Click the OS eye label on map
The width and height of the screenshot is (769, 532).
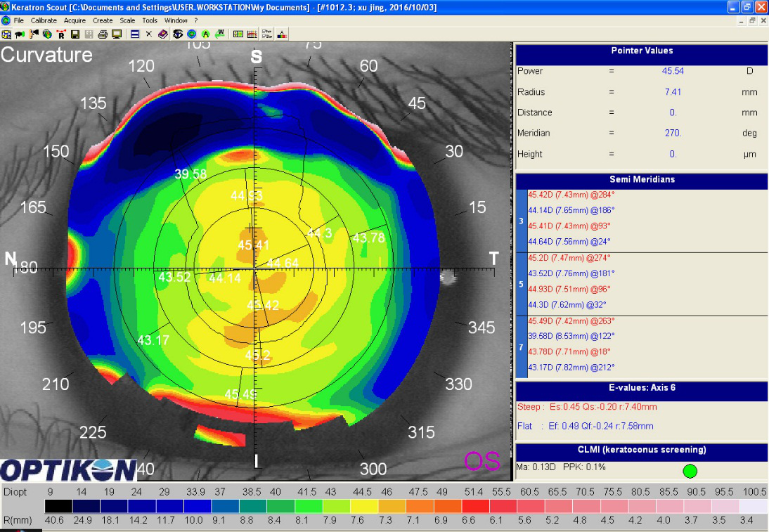482,461
